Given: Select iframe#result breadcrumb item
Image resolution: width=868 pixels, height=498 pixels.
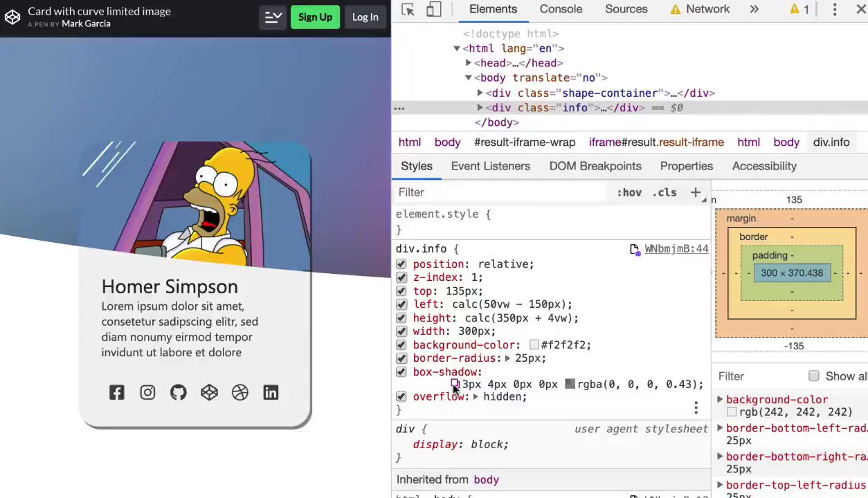Looking at the screenshot, I should (656, 142).
